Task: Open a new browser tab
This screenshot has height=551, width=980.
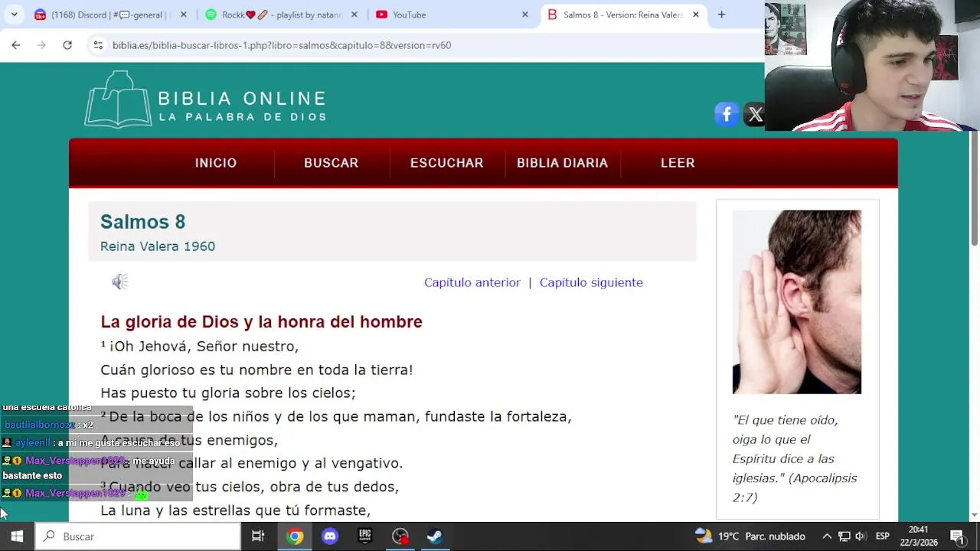Action: 721,15
